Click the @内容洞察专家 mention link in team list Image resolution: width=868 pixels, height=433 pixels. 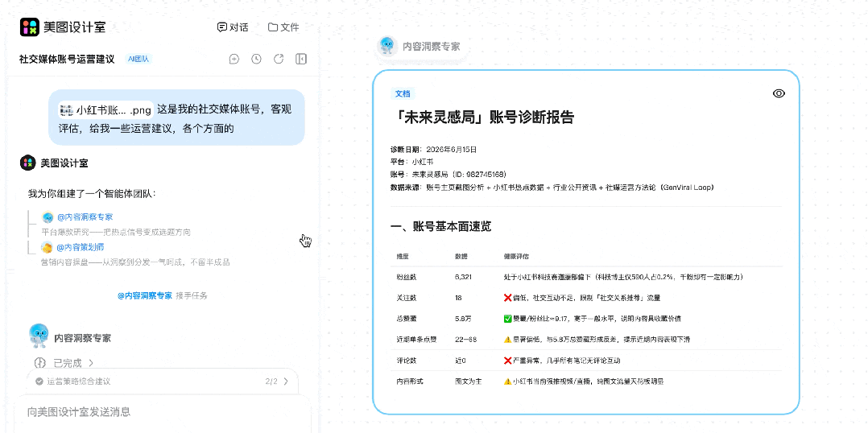point(85,216)
